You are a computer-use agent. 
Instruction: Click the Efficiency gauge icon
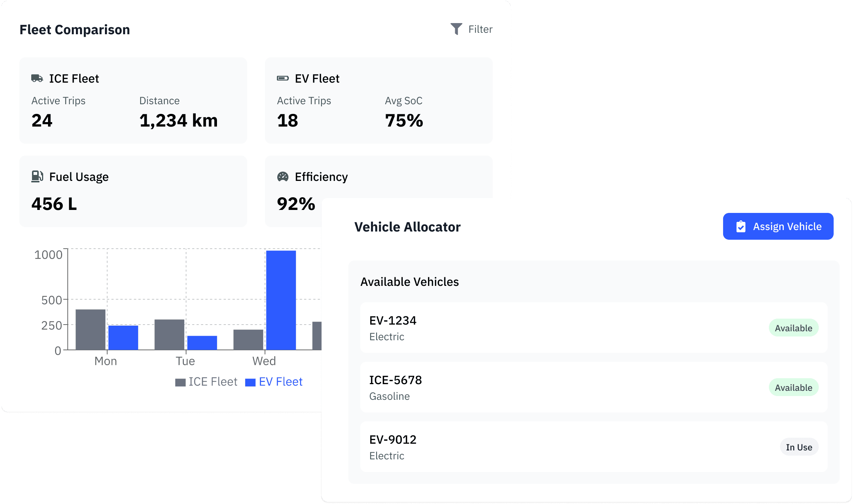[283, 176]
